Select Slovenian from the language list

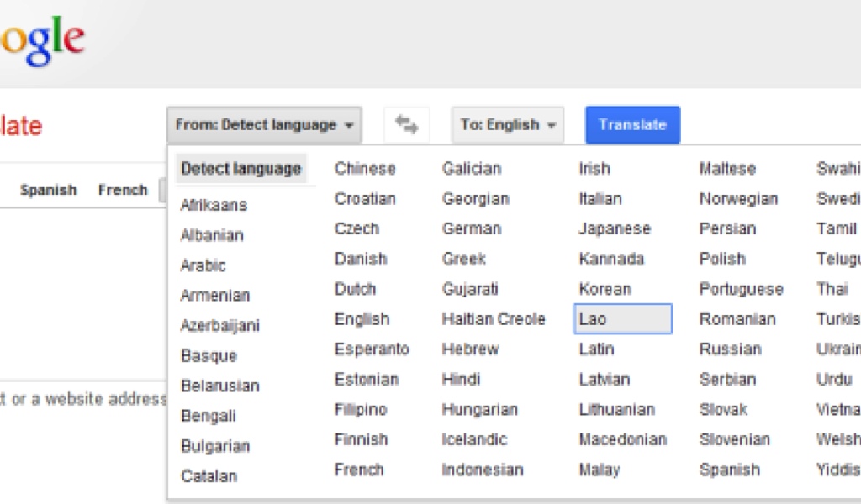[x=735, y=440]
